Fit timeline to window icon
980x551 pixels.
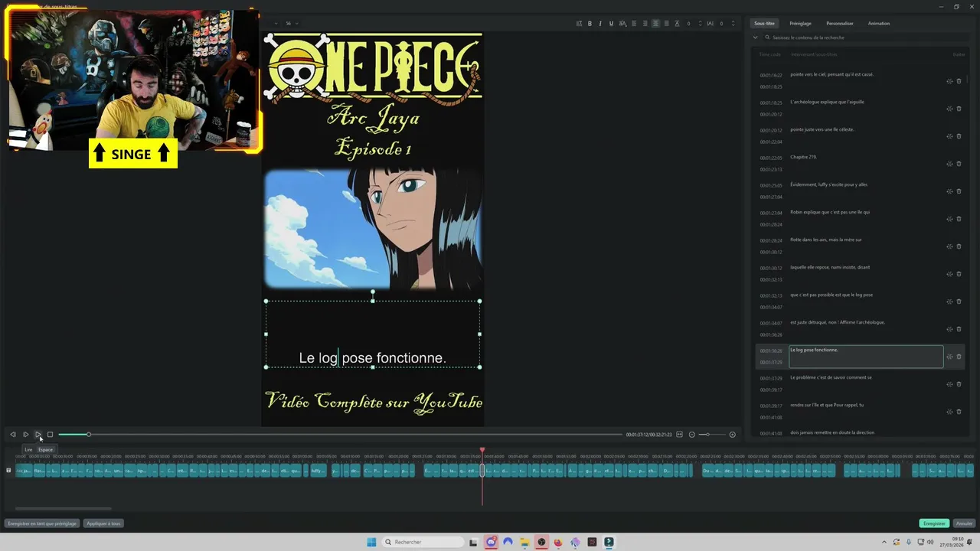[679, 435]
